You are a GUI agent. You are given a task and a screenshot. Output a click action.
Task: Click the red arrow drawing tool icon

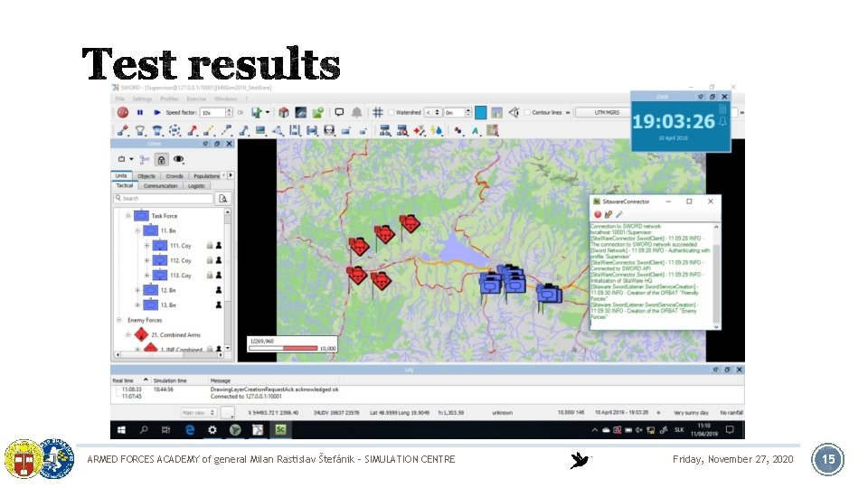192,130
